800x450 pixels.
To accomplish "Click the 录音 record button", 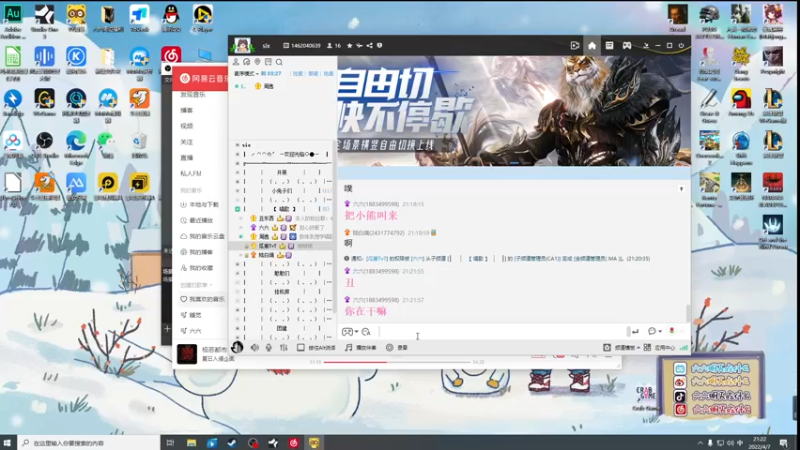I will [396, 347].
